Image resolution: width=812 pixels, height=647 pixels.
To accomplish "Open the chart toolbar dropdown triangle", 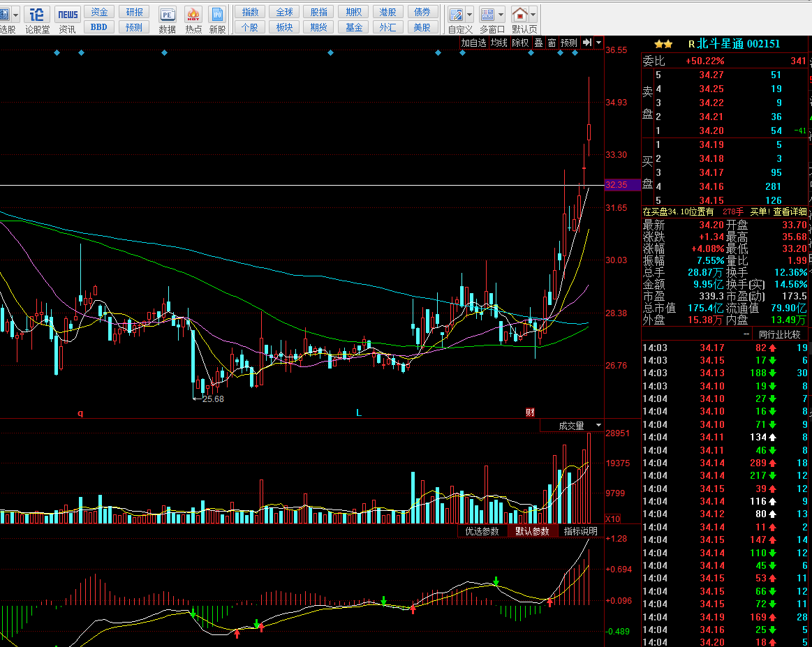I will click(598, 43).
